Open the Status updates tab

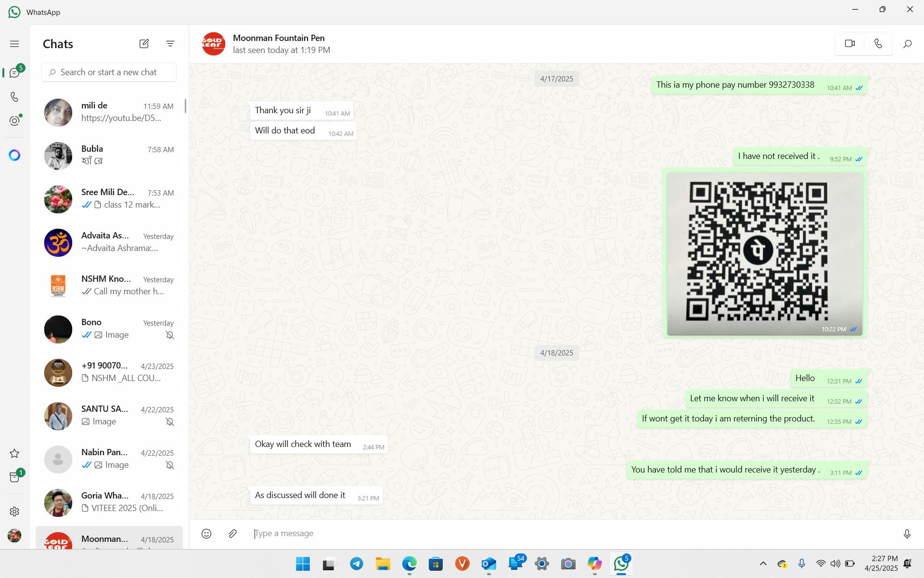[x=14, y=121]
